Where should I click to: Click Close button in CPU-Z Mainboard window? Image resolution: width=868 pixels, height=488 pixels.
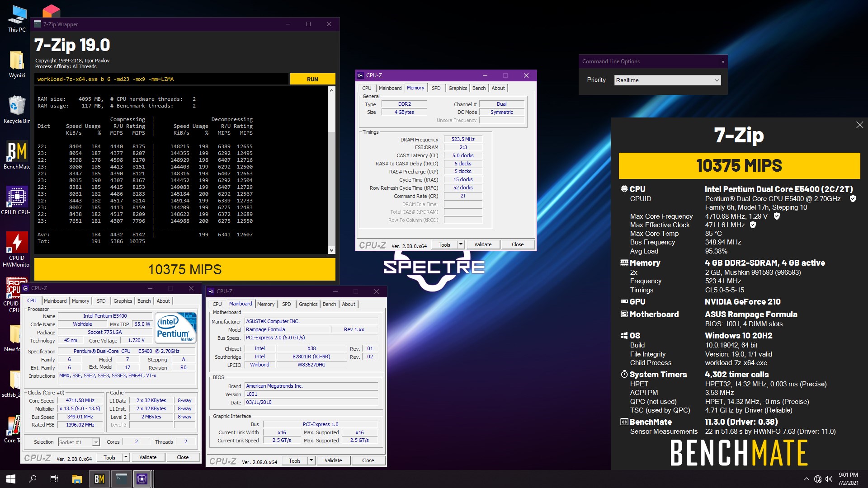368,460
